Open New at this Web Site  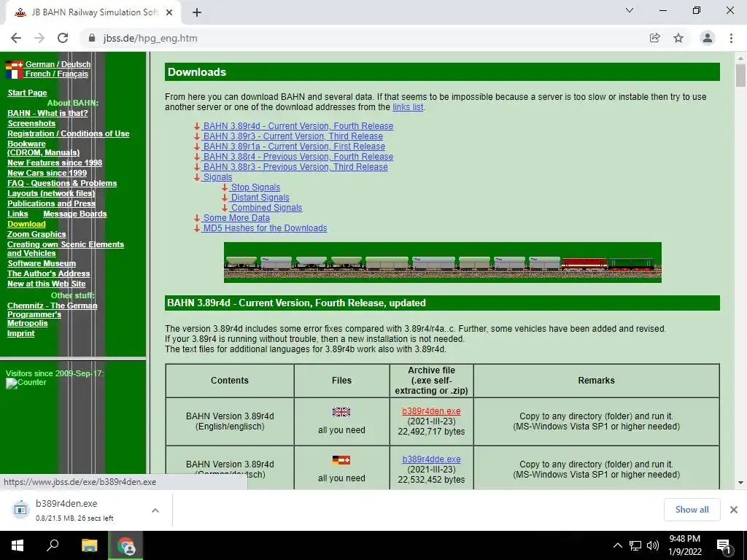tap(46, 284)
